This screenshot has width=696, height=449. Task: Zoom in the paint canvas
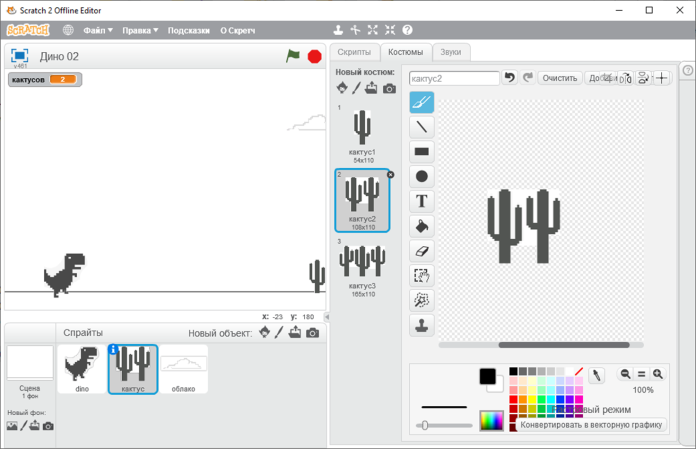coord(658,374)
